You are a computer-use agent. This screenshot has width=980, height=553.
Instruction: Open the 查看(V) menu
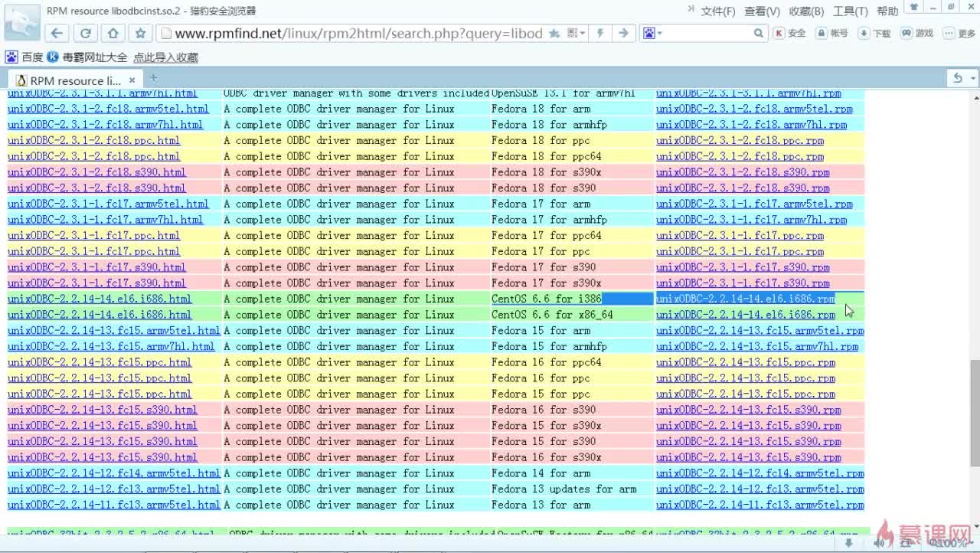(x=762, y=11)
